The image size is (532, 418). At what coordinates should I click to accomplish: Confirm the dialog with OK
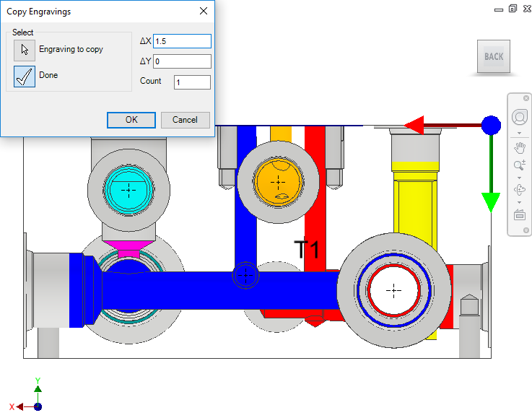[x=131, y=120]
